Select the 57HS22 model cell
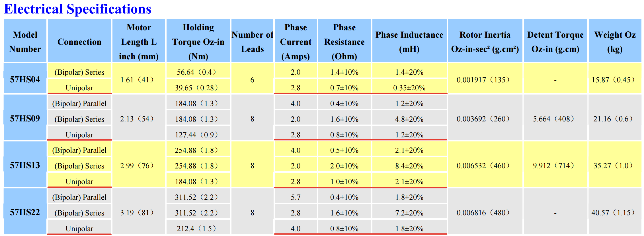The width and height of the screenshot is (644, 236). [25, 212]
